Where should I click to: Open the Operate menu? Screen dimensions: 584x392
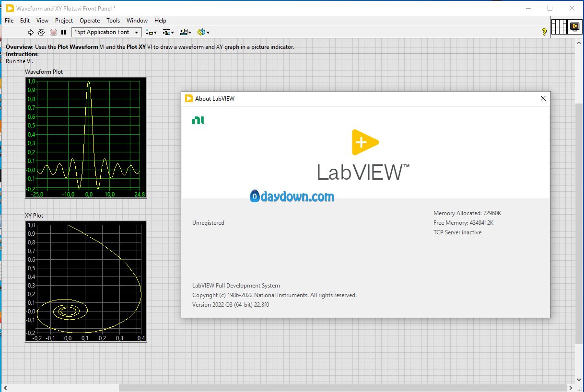pos(90,21)
